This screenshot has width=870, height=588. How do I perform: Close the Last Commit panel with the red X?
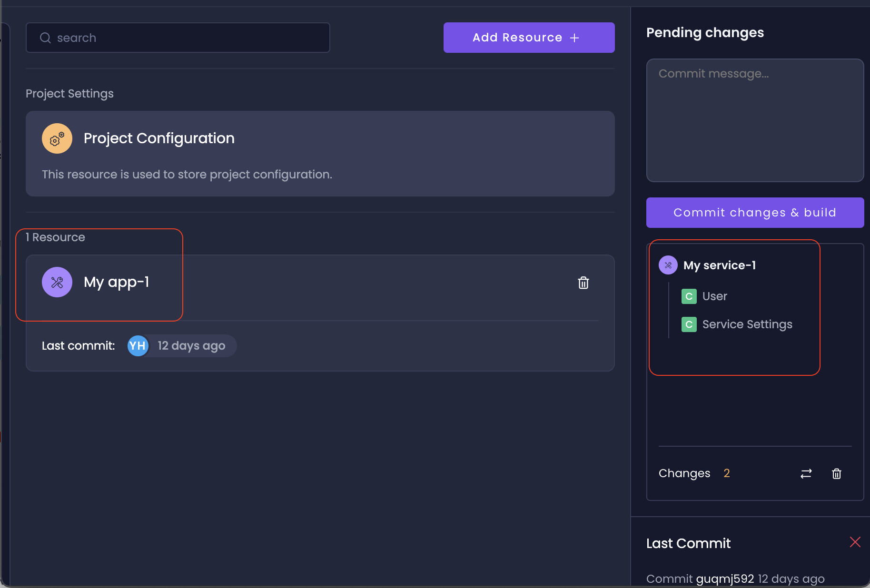point(855,542)
